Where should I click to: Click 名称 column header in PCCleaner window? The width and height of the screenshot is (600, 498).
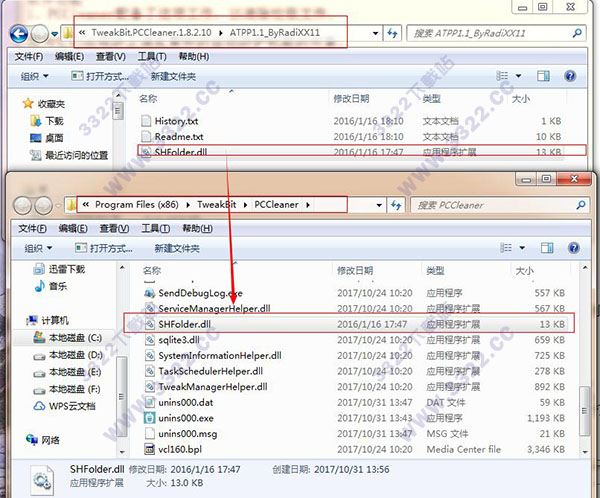152,271
